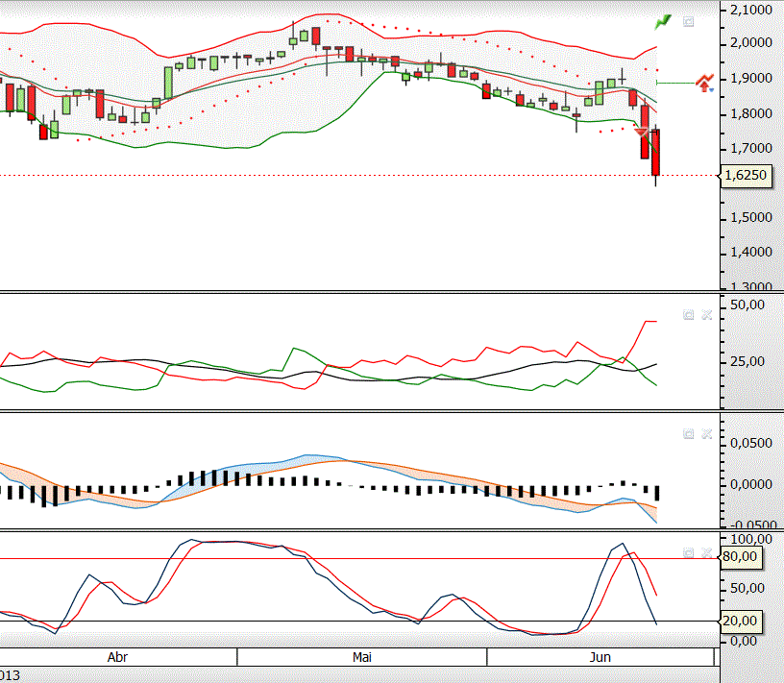Click the 100,00 label on stochastic axis
The image size is (784, 683).
pyautogui.click(x=751, y=539)
